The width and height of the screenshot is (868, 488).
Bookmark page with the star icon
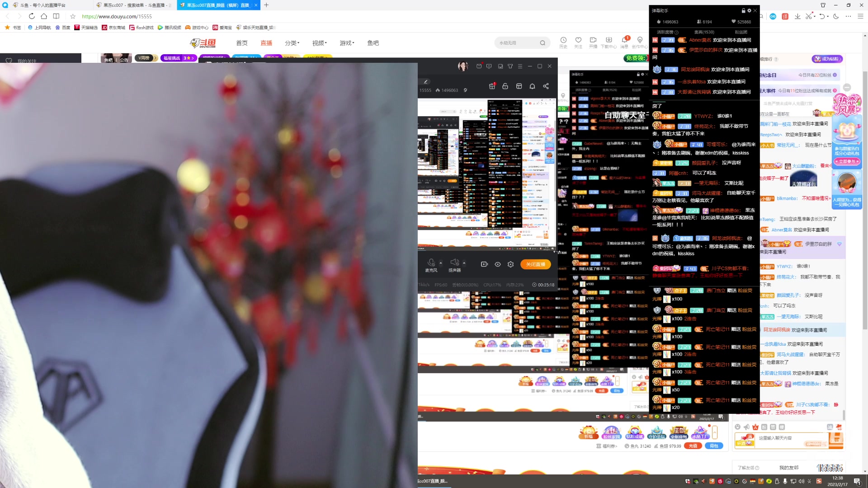pos(73,16)
